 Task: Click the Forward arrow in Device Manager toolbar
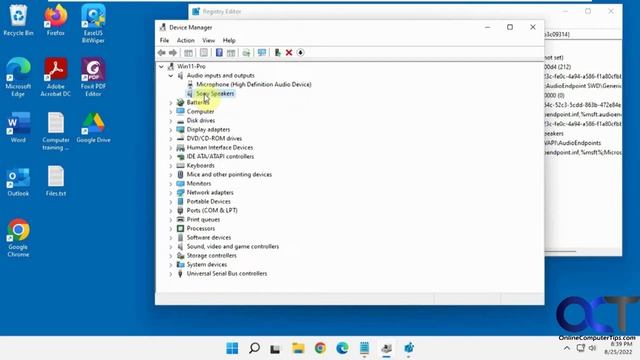click(x=173, y=53)
